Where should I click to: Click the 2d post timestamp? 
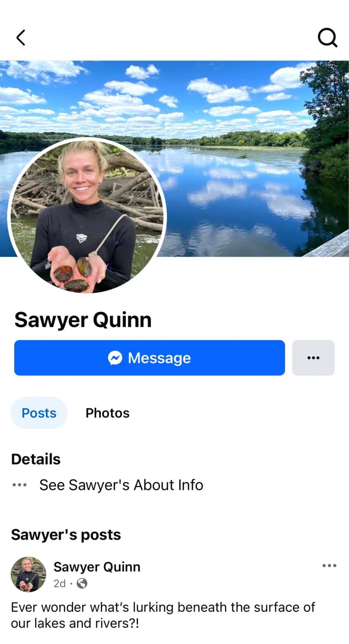point(60,583)
